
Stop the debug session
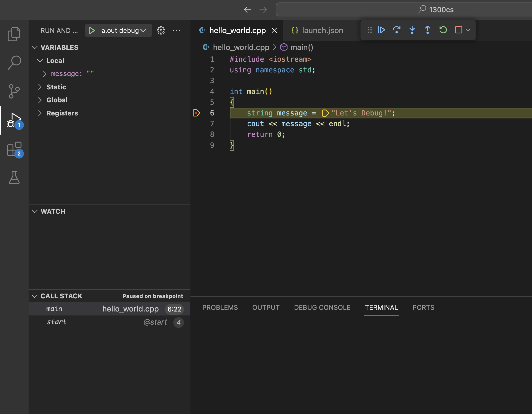coord(458,30)
